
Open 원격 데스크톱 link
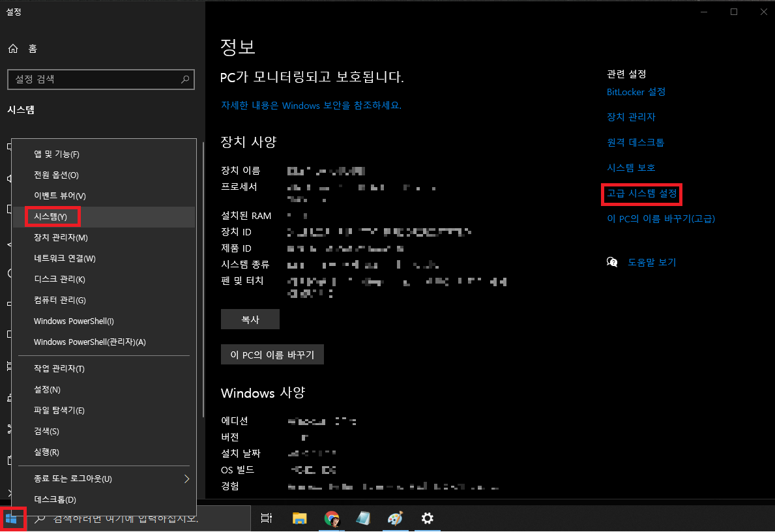(636, 142)
